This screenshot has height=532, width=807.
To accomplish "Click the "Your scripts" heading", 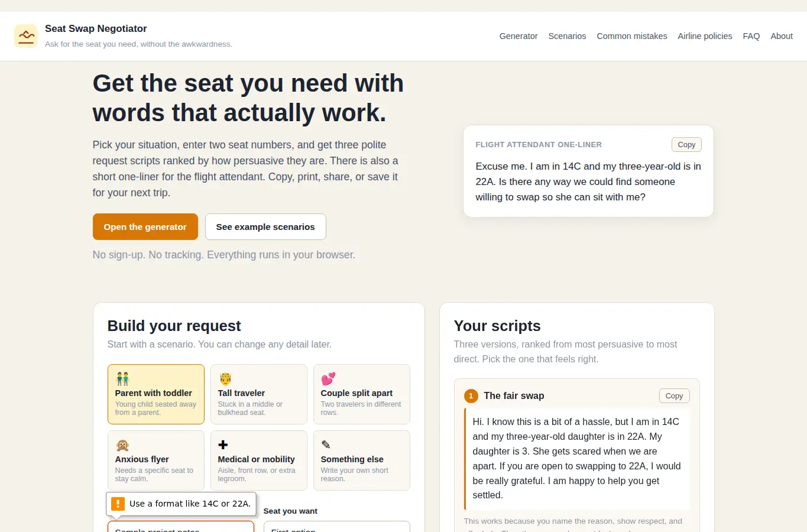I will click(497, 326).
